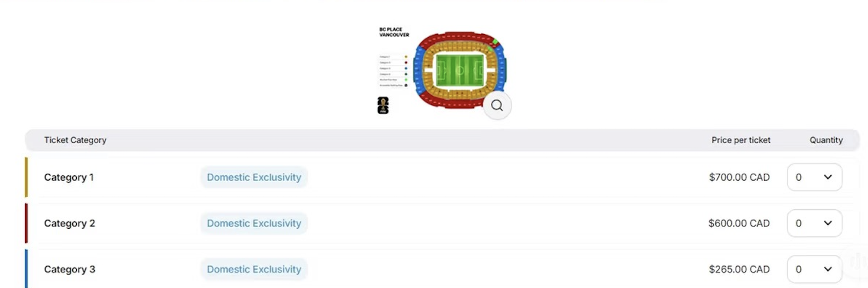The image size is (868, 288).
Task: Click the accessible seating wheelchair icon in the legend
Action: click(406, 85)
